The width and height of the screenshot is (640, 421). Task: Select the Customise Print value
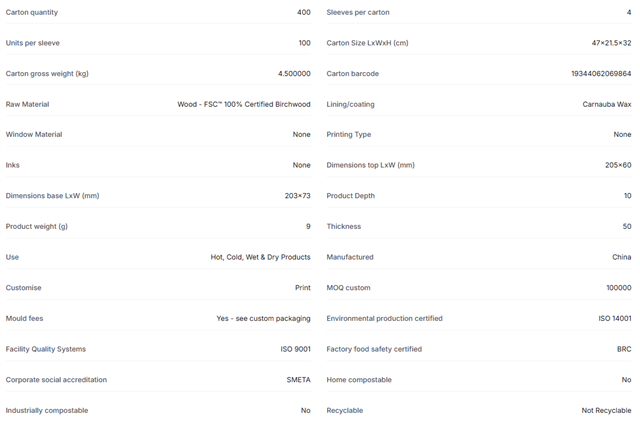pos(302,287)
